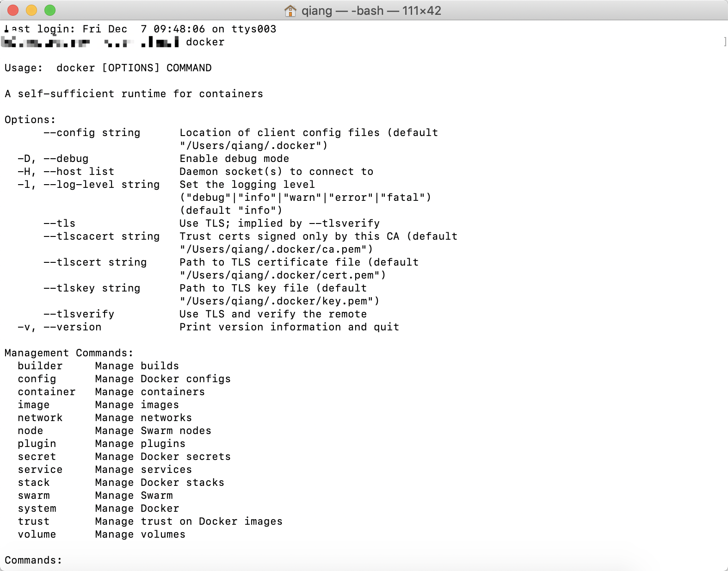This screenshot has width=728, height=571.
Task: Click "Path to TLS certificate file (default"
Action: tap(299, 262)
